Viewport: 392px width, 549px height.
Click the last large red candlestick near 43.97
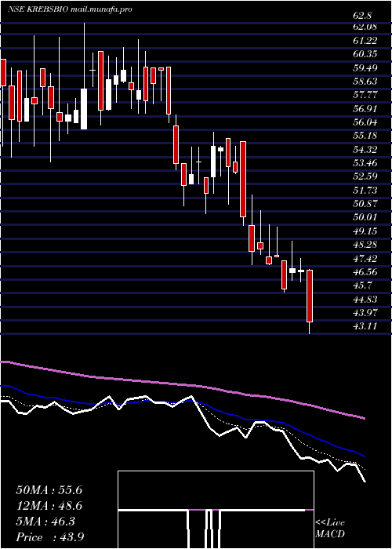[x=310, y=296]
